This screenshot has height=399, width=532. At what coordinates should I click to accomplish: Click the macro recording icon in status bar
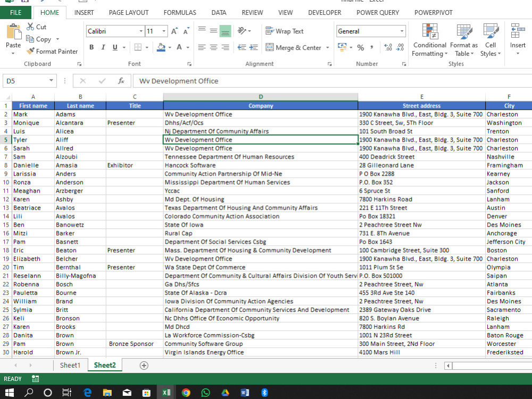click(x=35, y=379)
